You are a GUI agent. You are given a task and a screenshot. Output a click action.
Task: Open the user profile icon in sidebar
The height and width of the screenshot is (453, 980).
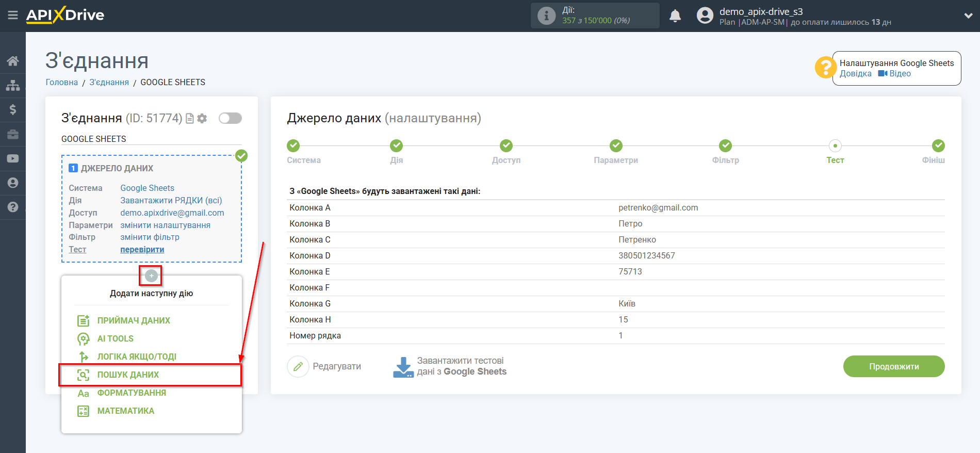tap(13, 183)
